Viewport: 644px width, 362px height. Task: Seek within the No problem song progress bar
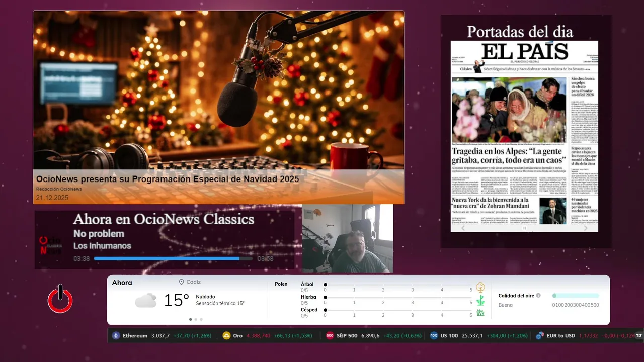click(x=173, y=259)
